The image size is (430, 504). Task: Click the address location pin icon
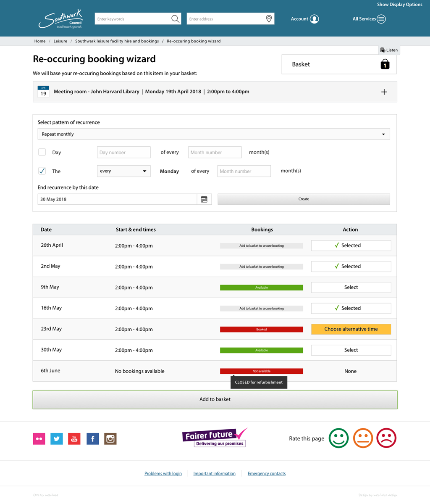tap(269, 18)
